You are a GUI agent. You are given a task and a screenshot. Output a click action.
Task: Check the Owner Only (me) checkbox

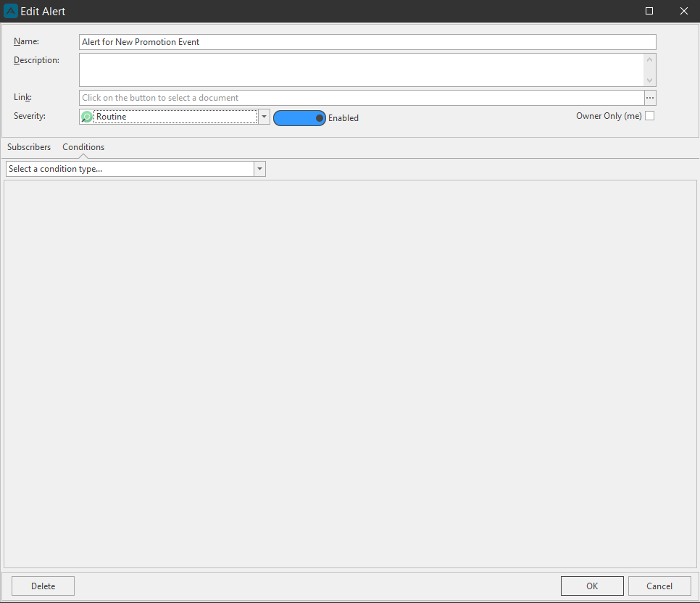[x=650, y=116]
